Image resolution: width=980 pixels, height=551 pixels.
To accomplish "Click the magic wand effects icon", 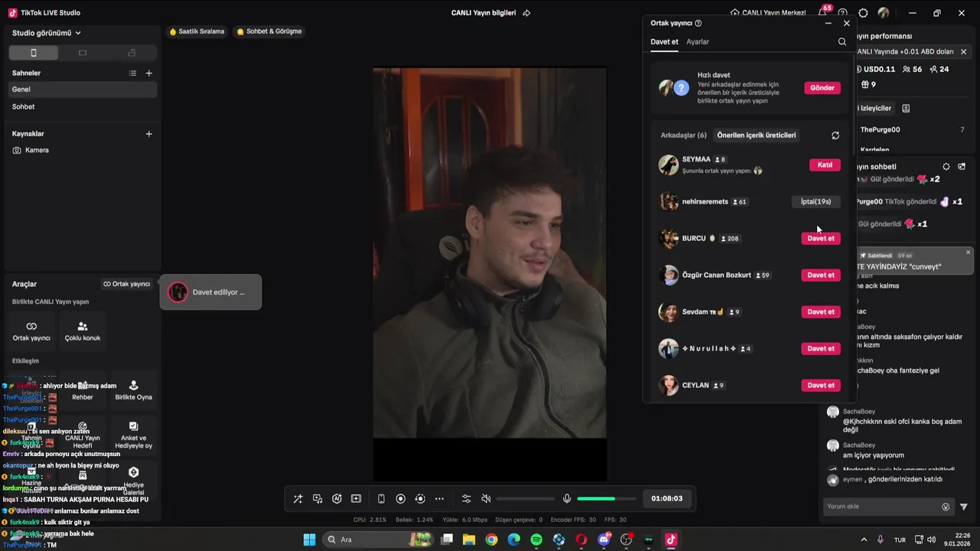I will 298,499.
